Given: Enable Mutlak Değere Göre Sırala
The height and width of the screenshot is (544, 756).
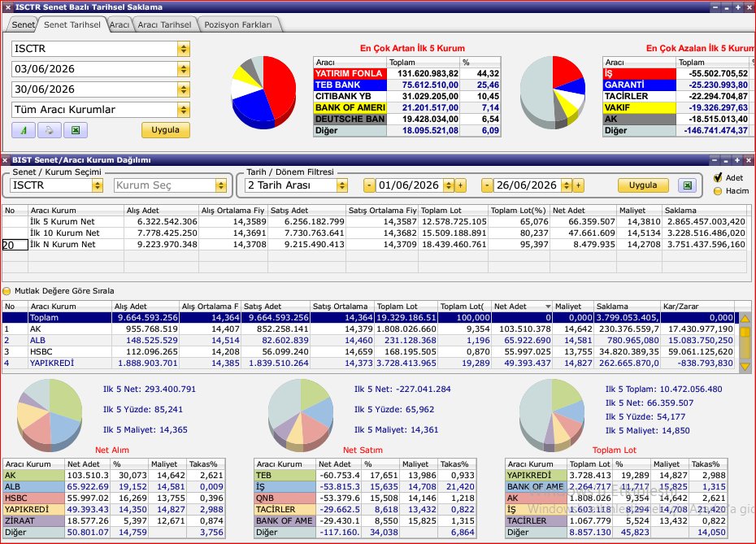Looking at the screenshot, I should tap(7, 291).
